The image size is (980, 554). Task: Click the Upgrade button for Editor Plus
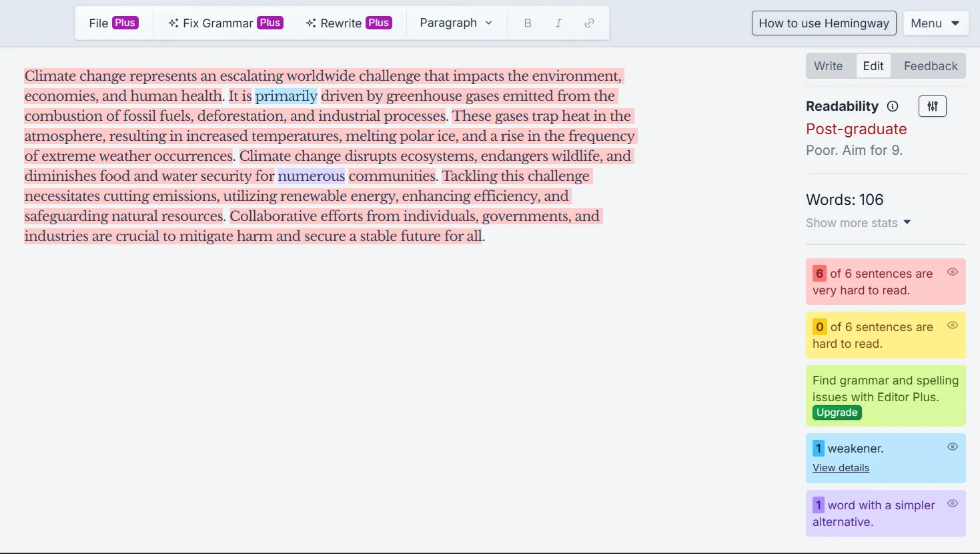[837, 412]
